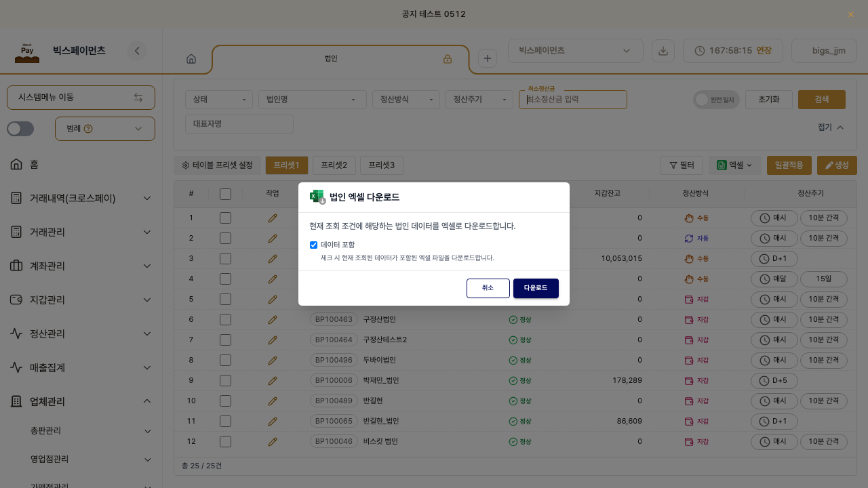Add a new tab with plus icon

click(x=488, y=58)
